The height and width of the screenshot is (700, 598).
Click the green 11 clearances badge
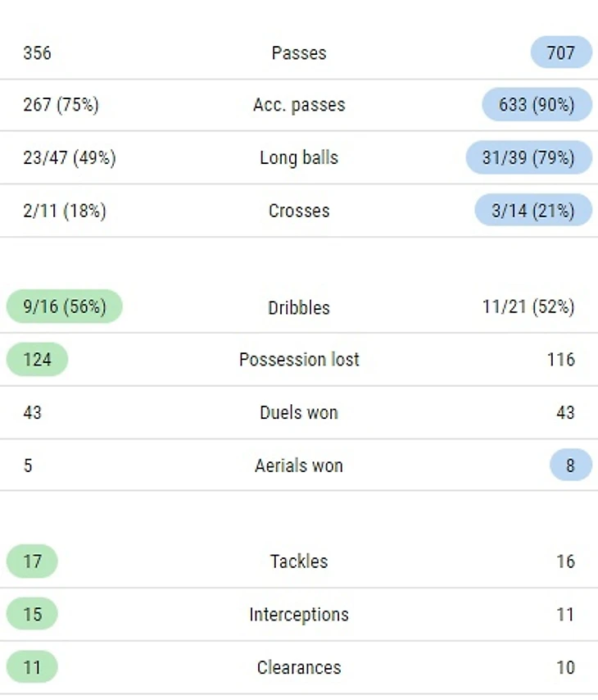[32, 667]
